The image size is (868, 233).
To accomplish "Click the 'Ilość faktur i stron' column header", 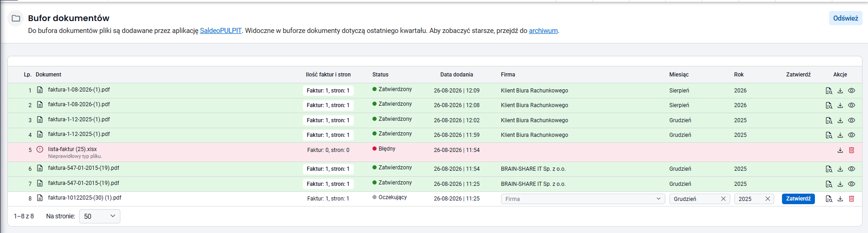I will [x=328, y=75].
